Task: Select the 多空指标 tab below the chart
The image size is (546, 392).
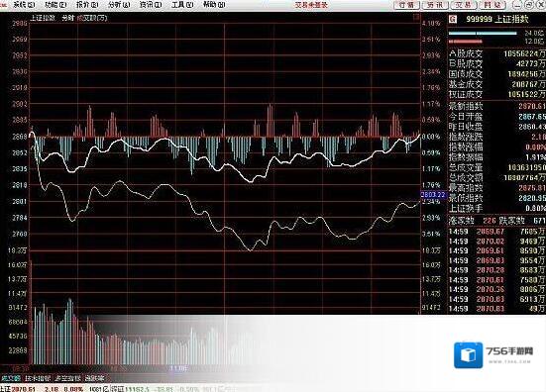Action: click(x=68, y=378)
